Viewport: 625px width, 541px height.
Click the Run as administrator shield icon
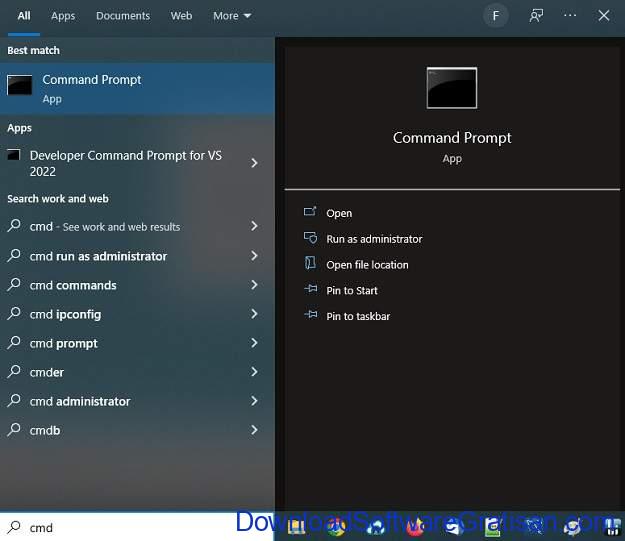[310, 238]
